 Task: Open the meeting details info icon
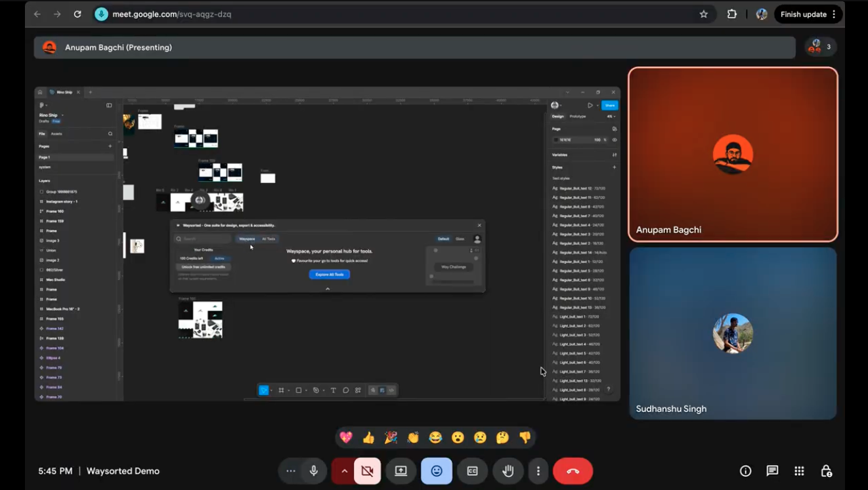click(x=745, y=471)
